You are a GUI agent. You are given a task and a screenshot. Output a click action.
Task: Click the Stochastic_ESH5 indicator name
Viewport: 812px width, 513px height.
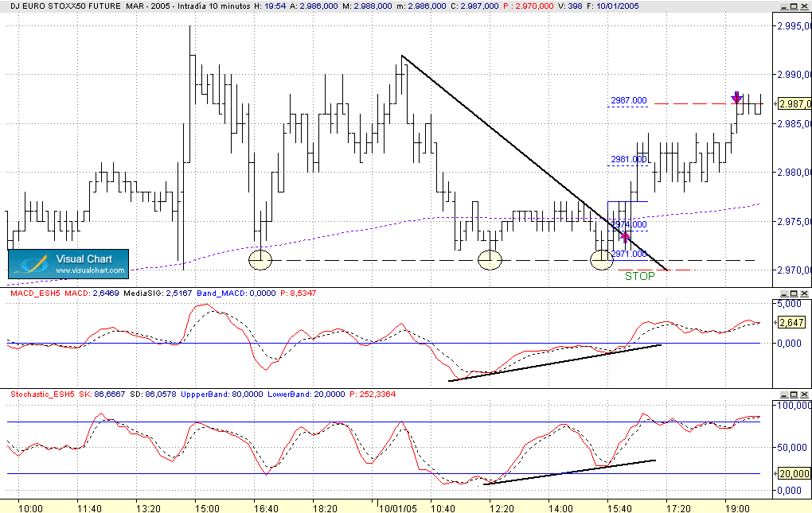[42, 394]
